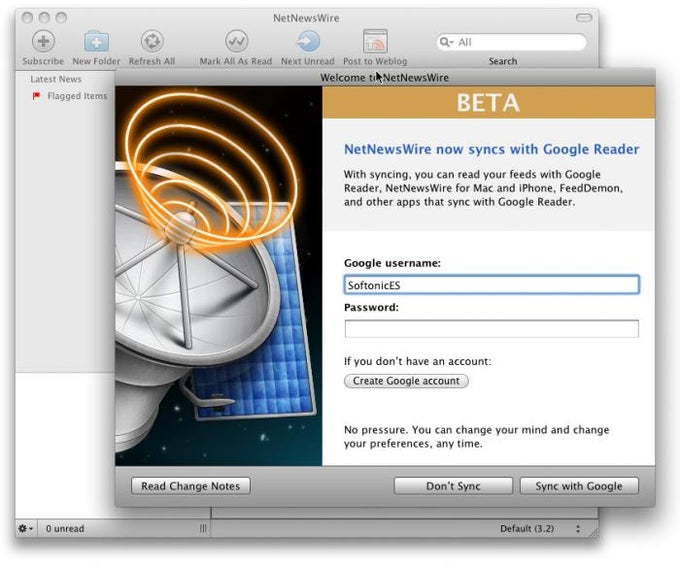Confirm with Sync with Google button
Image resolution: width=680 pixels, height=568 pixels.
(579, 486)
